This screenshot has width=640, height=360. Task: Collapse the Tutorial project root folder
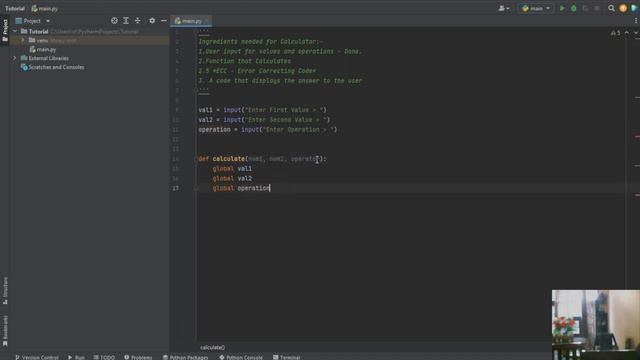(15, 31)
